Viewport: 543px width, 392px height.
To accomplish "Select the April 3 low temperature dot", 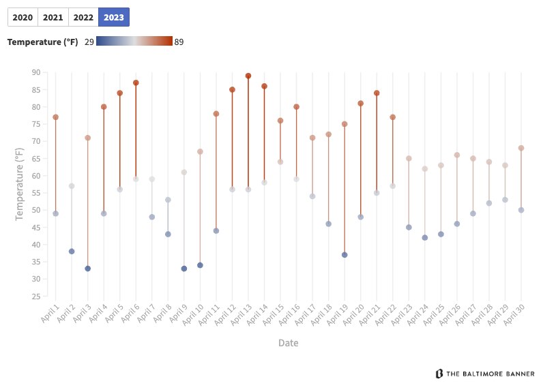I will click(88, 269).
